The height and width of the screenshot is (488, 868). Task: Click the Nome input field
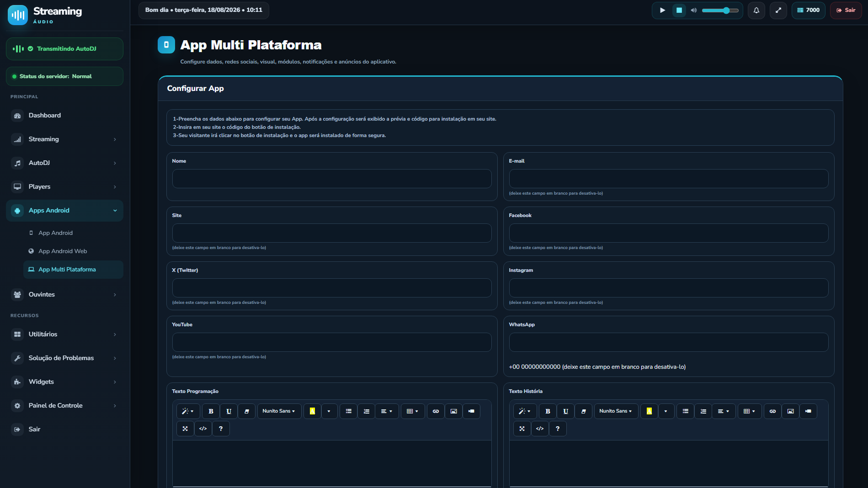(332, 179)
